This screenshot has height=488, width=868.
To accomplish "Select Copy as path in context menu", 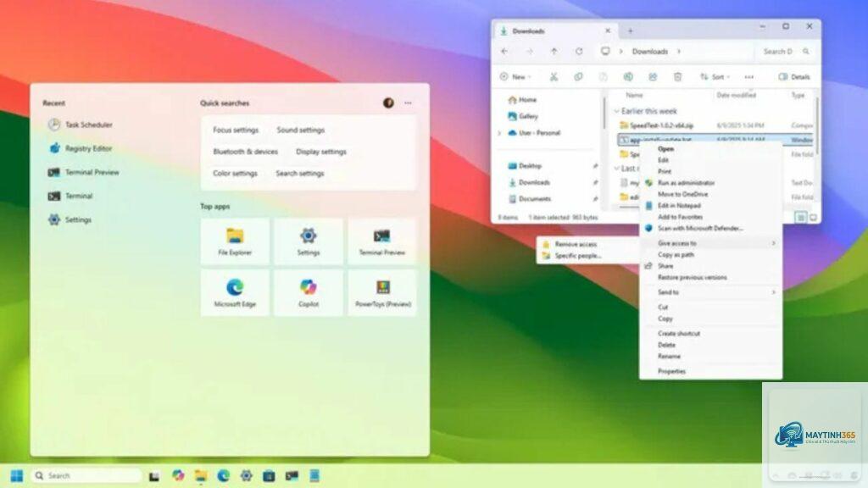I will (x=676, y=254).
